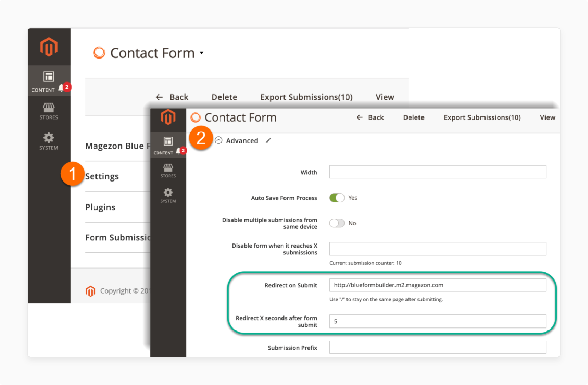Click the Redirect on Submit URL field

point(438,285)
